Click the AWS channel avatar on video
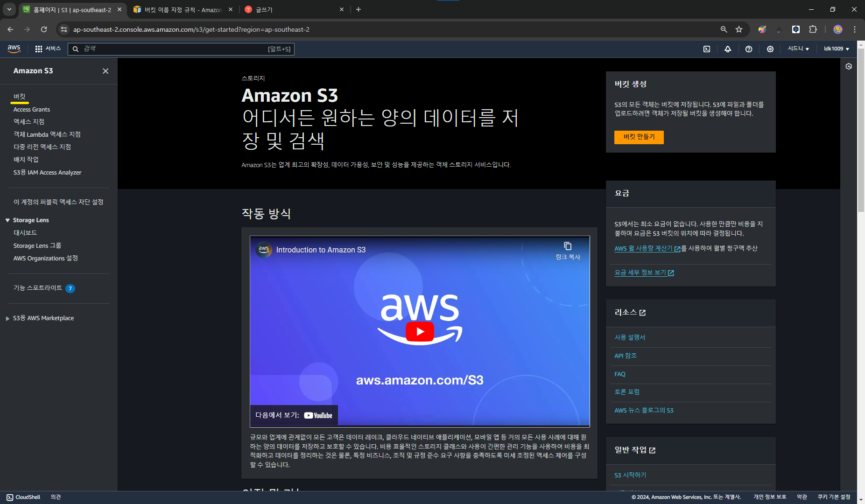 point(264,250)
